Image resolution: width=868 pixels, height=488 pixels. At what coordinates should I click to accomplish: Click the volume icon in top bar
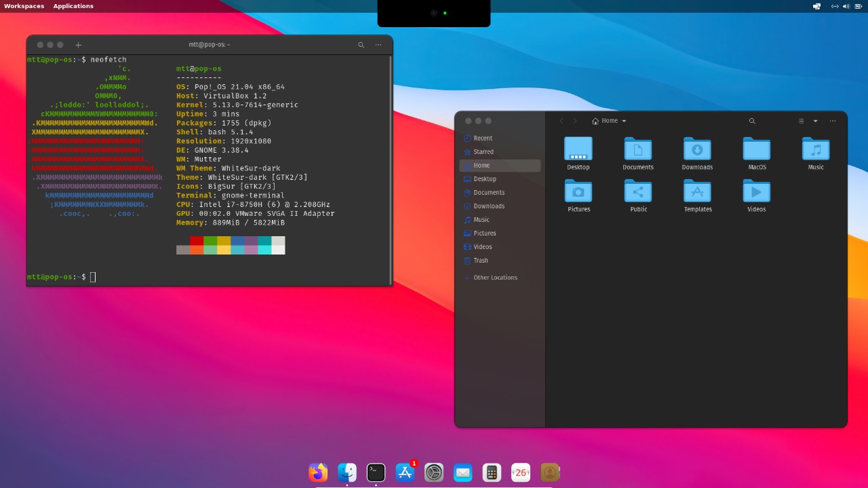[x=846, y=6]
